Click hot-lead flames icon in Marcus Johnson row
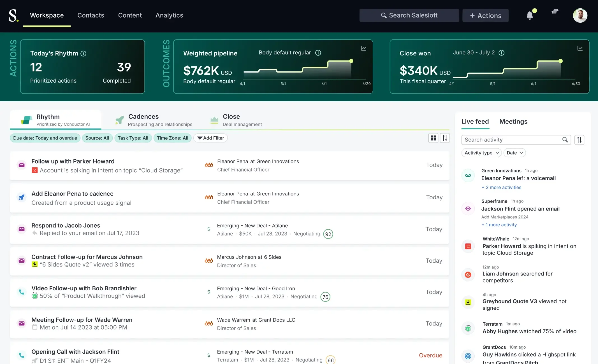Screen dimensions: 598x364 click(209, 261)
